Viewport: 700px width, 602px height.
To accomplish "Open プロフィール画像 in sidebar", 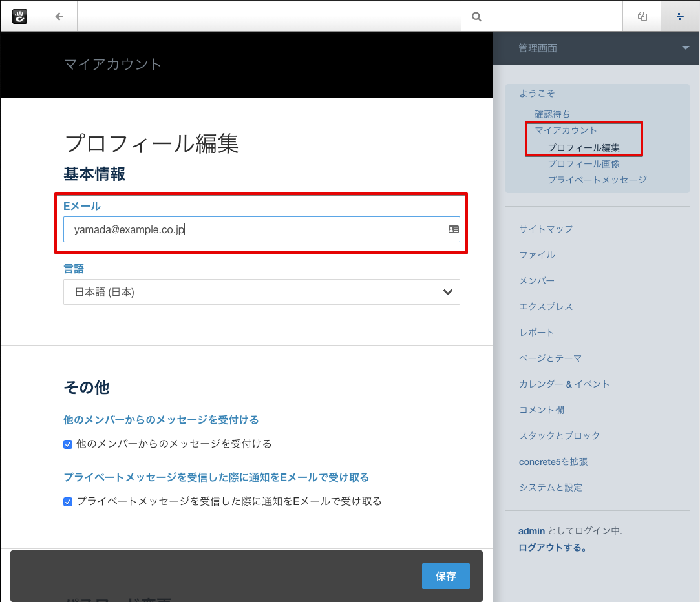I will (x=584, y=164).
